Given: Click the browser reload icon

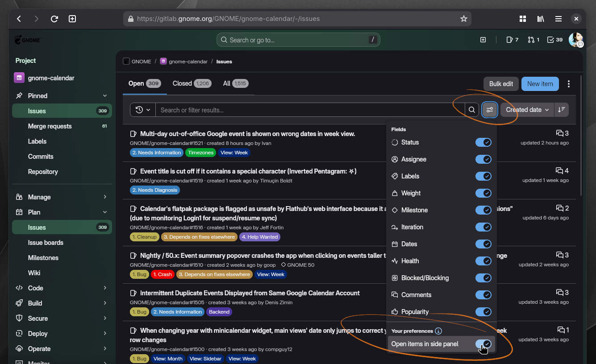Looking at the screenshot, I should point(54,19).
